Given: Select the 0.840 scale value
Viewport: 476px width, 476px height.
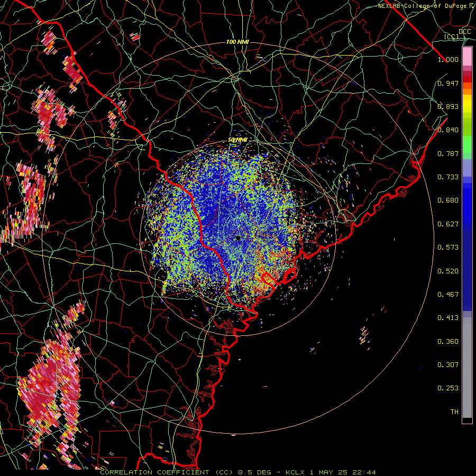Looking at the screenshot, I should pos(448,130).
